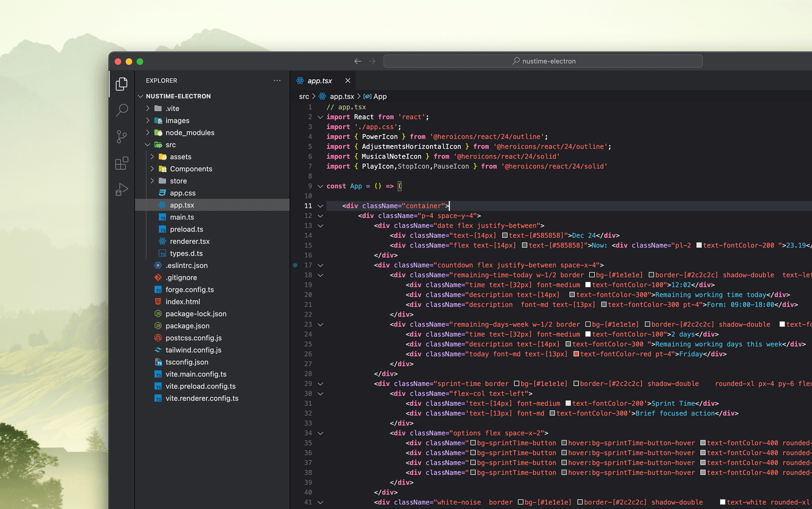Expand the node_modules folder

click(148, 132)
